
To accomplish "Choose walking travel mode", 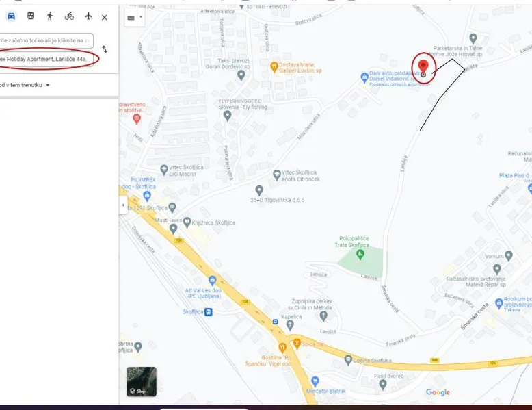I will pos(49,16).
